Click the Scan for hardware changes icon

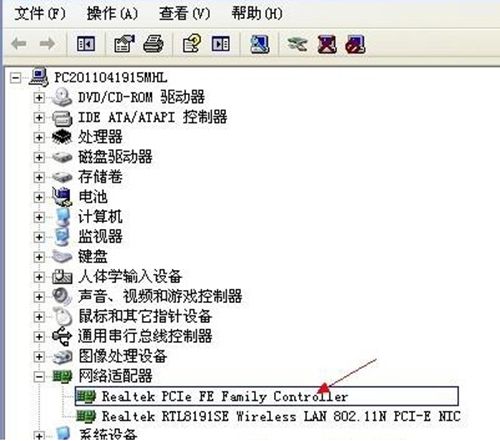[x=260, y=44]
